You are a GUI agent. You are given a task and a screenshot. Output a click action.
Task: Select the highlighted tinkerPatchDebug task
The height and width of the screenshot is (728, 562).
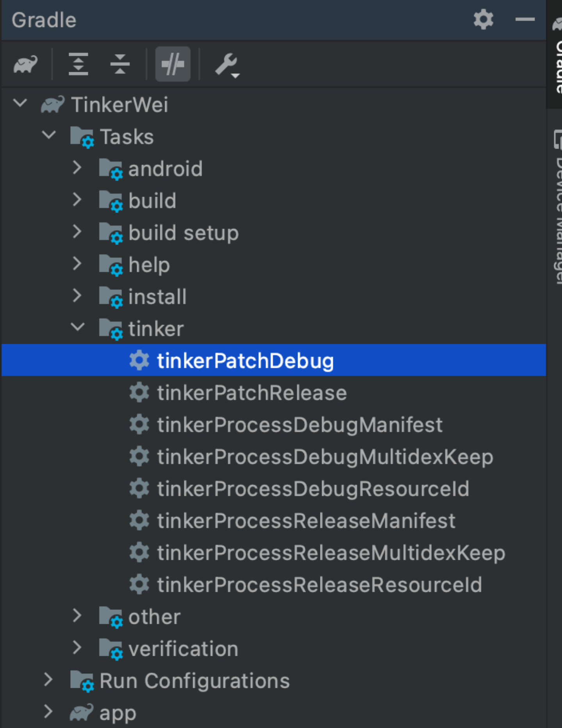[x=245, y=360]
